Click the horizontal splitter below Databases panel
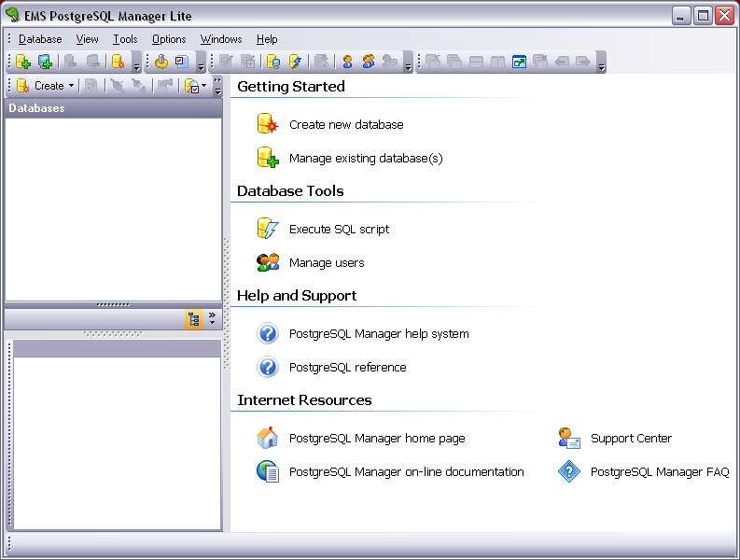 (113, 304)
